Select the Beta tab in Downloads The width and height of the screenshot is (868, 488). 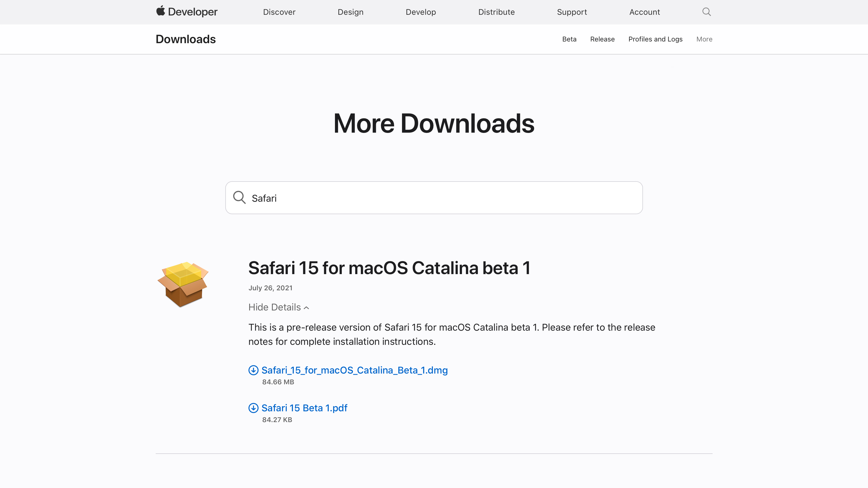click(569, 39)
